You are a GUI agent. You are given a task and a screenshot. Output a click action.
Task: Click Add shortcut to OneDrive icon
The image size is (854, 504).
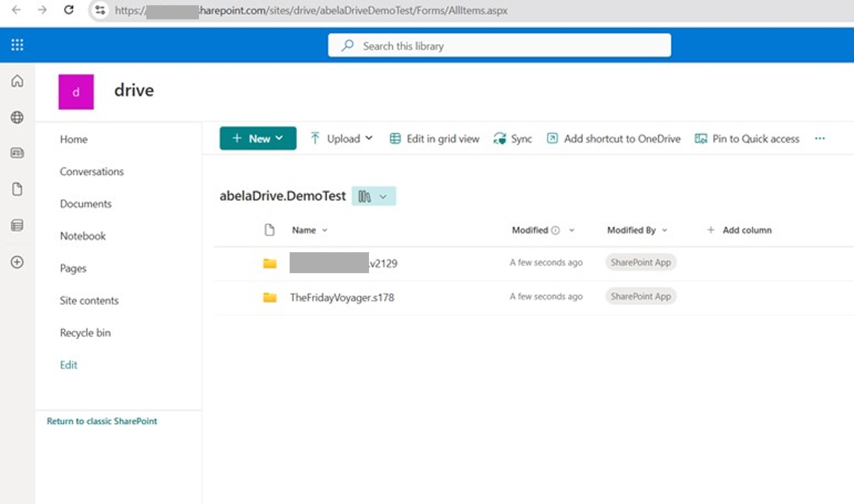tap(552, 139)
